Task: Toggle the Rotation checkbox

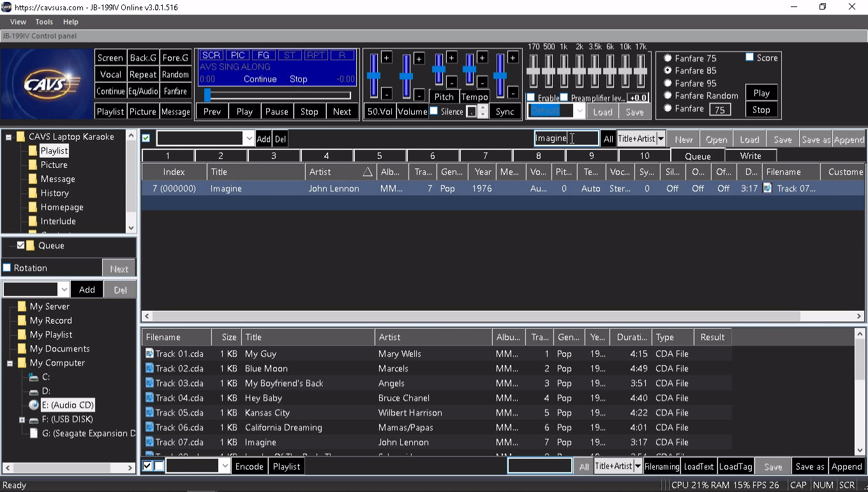Action: coord(7,268)
